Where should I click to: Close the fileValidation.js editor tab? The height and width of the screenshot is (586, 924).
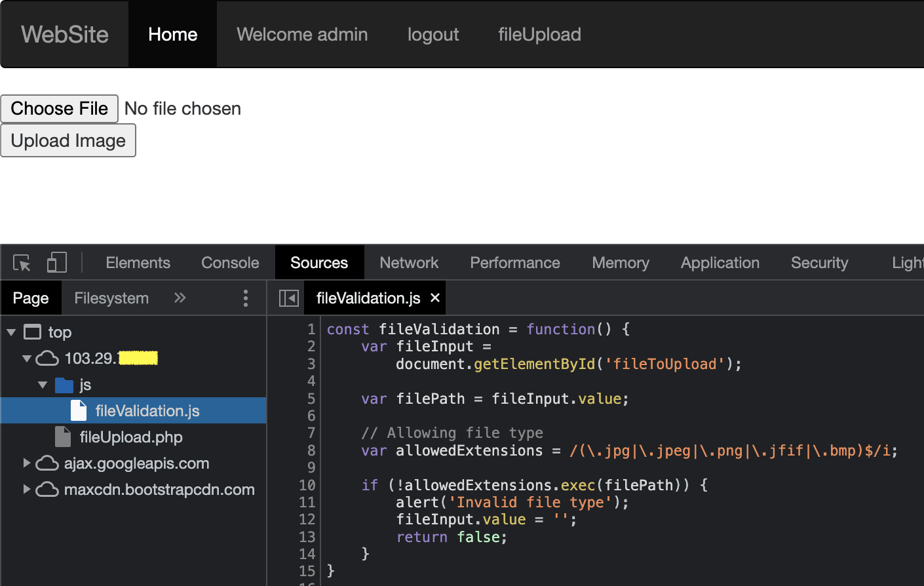coord(434,298)
